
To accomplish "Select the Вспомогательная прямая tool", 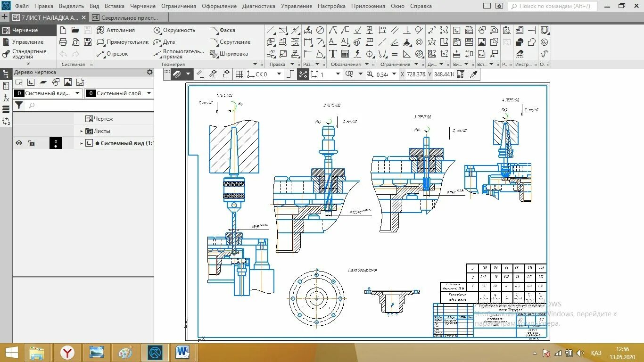I will click(x=179, y=54).
